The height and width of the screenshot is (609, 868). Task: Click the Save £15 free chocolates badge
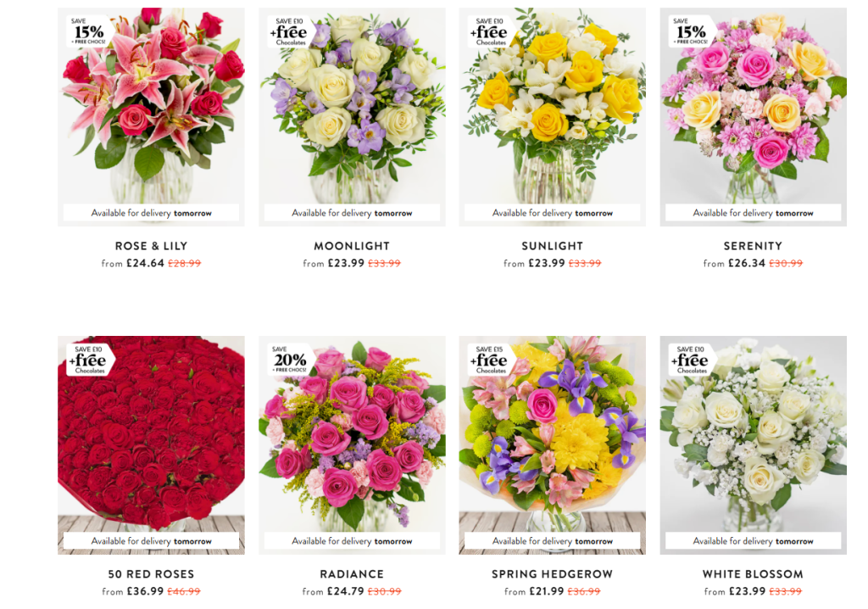pos(491,360)
